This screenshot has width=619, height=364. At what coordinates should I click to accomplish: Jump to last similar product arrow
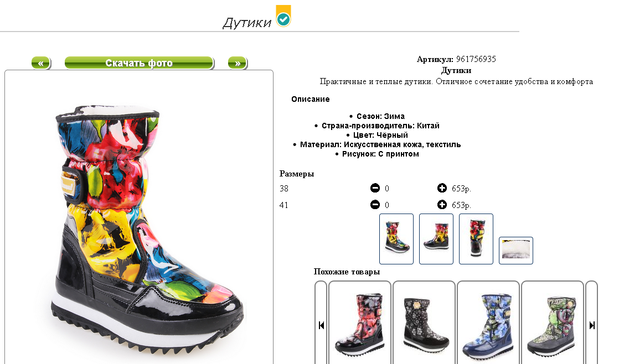pos(592,325)
